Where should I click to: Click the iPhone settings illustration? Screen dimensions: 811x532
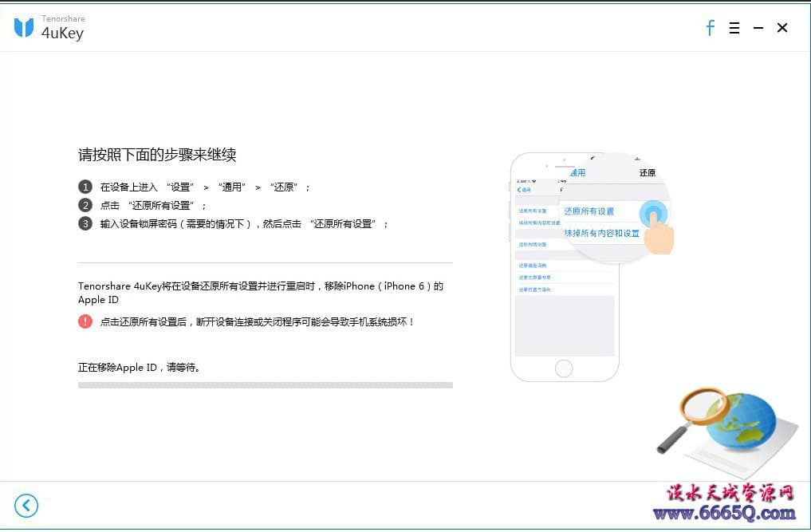(591, 266)
